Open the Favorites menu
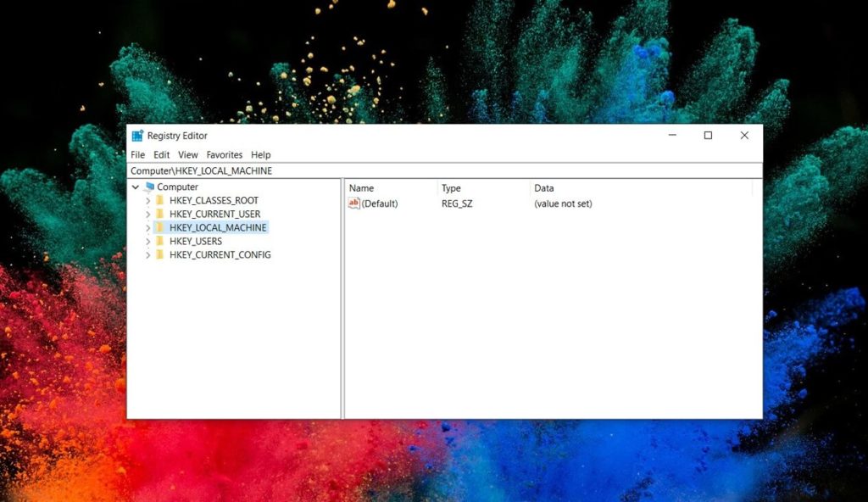Viewport: 868px width, 502px height. point(224,154)
